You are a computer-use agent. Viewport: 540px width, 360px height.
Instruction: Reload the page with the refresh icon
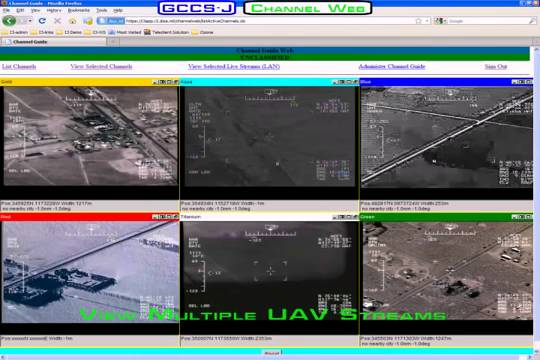click(42, 21)
